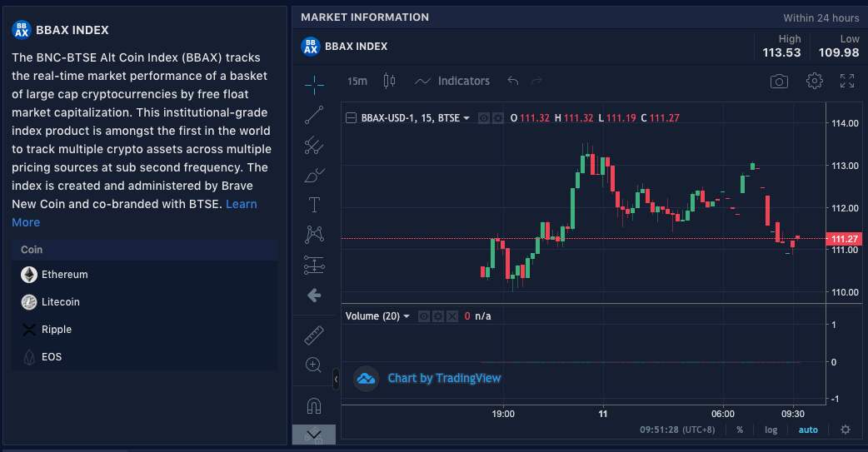
Task: Click the High value 113.53
Action: (781, 53)
